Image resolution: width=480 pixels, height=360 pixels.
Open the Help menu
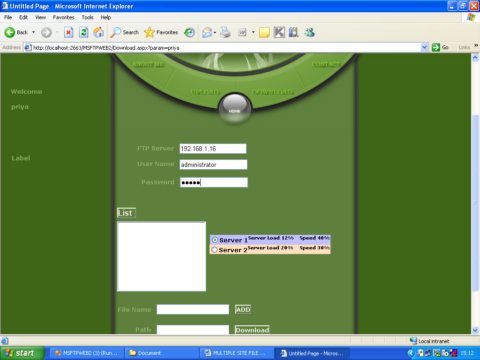(106, 17)
